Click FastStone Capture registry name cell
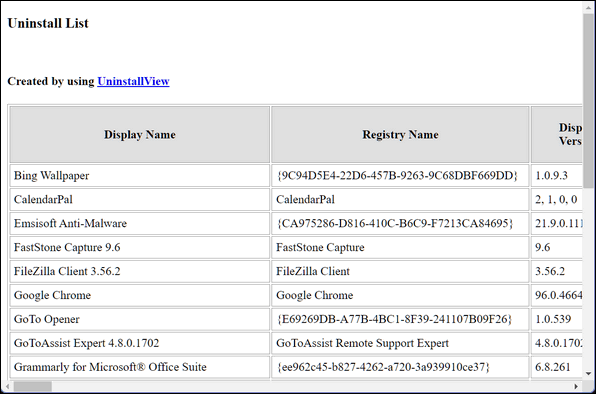Viewport: 596px width, 394px height. pyautogui.click(x=400, y=247)
